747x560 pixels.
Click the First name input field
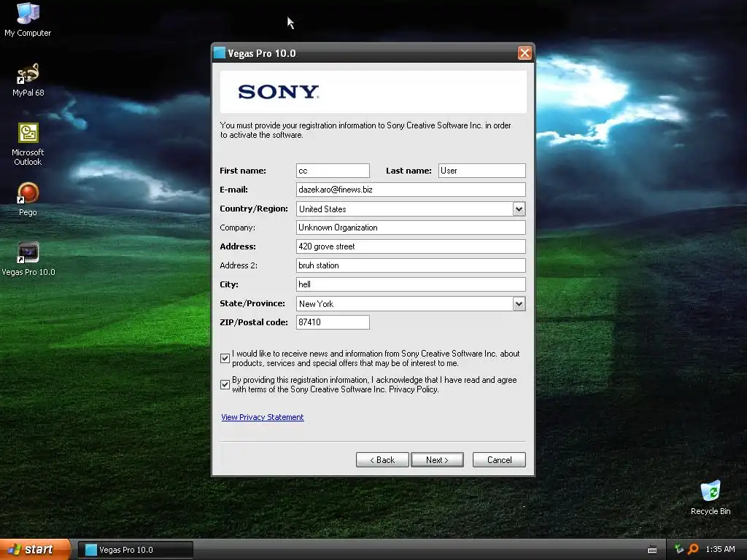tap(333, 171)
